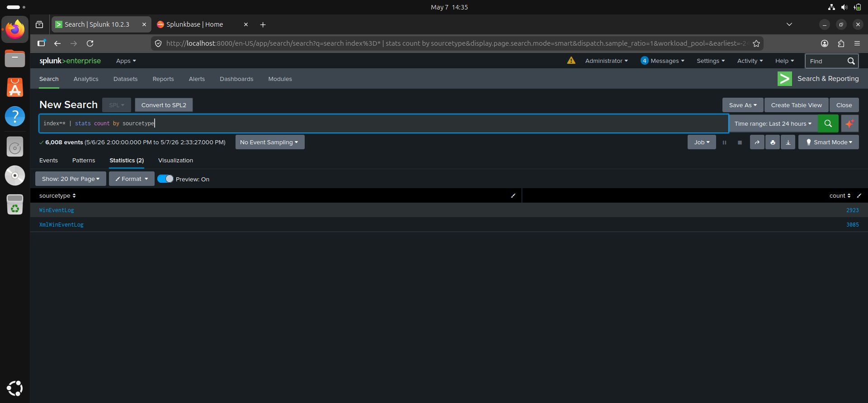Open the Format dropdown
This screenshot has width=868, height=403.
[132, 179]
